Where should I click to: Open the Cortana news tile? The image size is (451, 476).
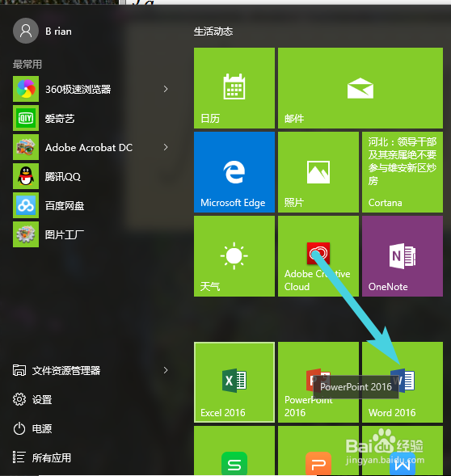(x=403, y=172)
